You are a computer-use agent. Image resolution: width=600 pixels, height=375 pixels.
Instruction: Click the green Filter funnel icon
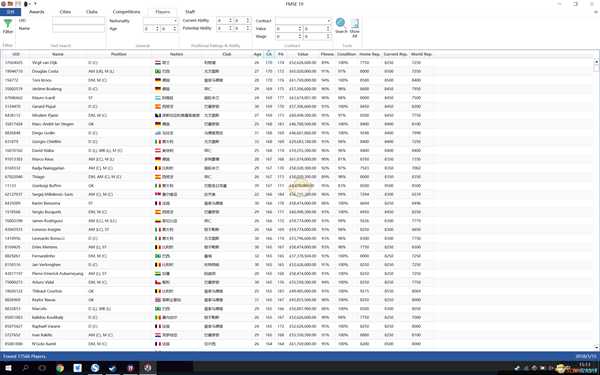[7, 24]
